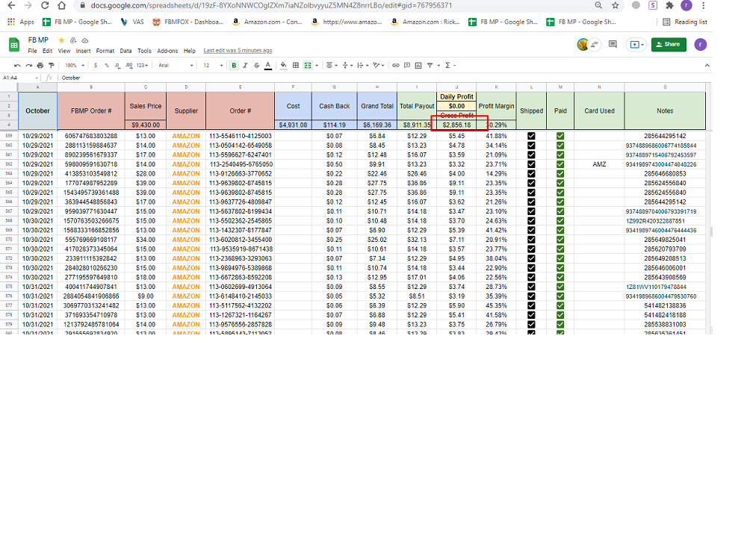The image size is (747, 560).
Task: Click the Print icon
Action: pyautogui.click(x=40, y=65)
